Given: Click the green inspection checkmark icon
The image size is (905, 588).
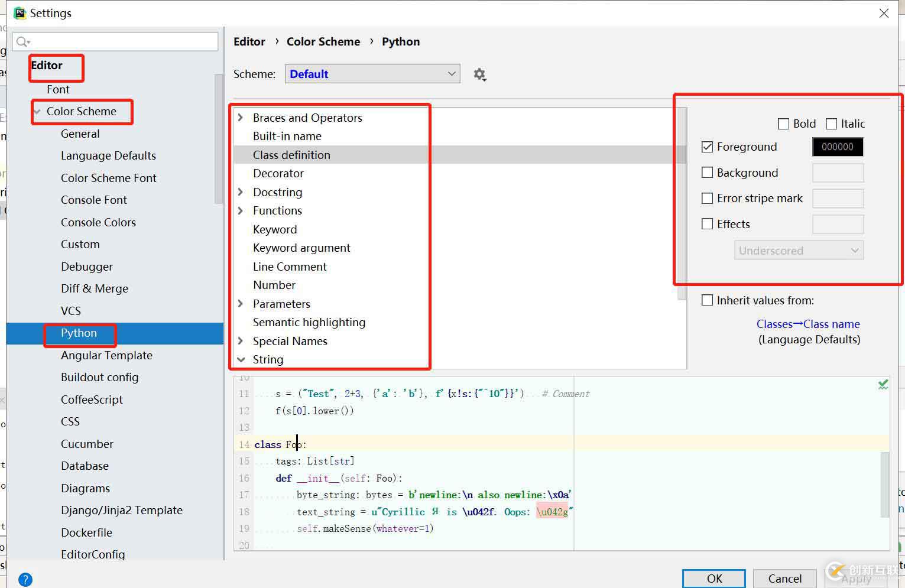Looking at the screenshot, I should (883, 385).
